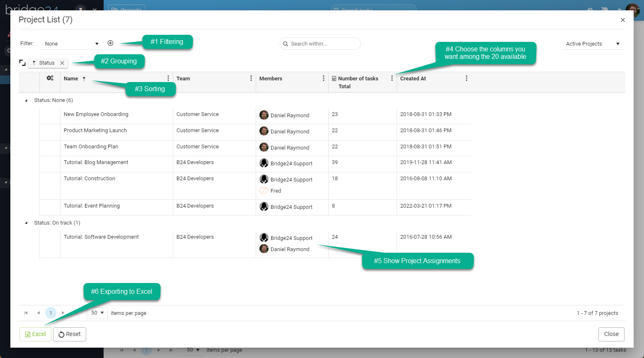Toggle Status grouping sort direction
Image resolution: width=644 pixels, height=358 pixels.
(34, 63)
